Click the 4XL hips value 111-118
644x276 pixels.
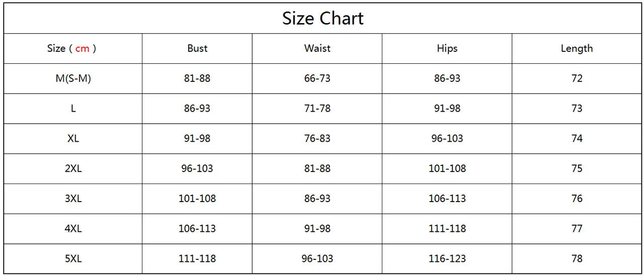point(447,228)
